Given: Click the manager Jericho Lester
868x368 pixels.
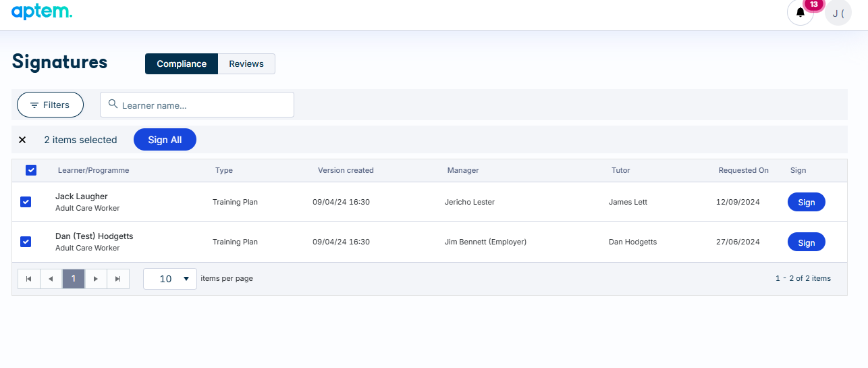Looking at the screenshot, I should (x=470, y=202).
